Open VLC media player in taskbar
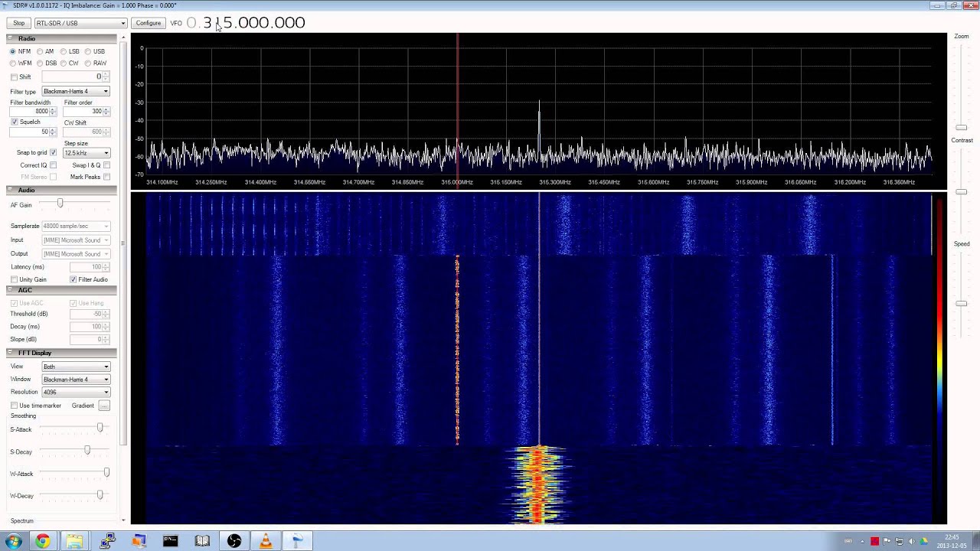The height and width of the screenshot is (551, 980). (x=266, y=541)
